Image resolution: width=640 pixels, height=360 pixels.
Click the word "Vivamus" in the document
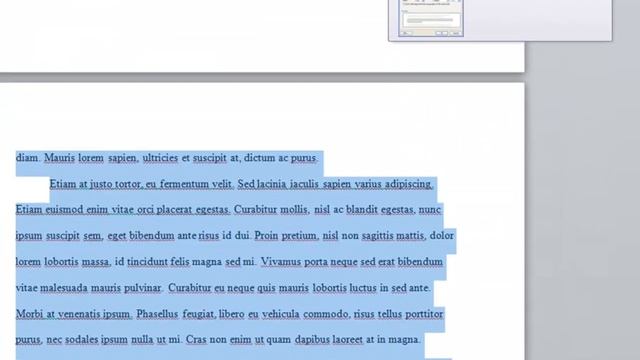pyautogui.click(x=280, y=262)
